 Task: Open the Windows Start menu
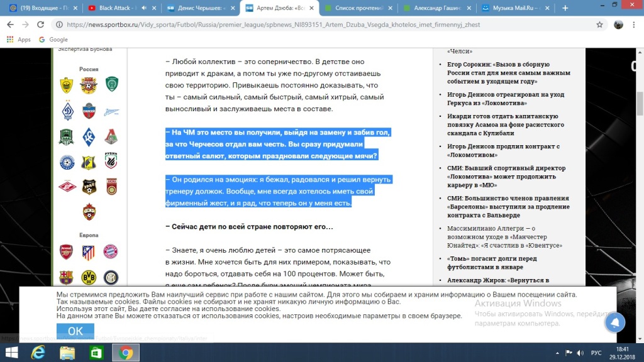(11, 353)
